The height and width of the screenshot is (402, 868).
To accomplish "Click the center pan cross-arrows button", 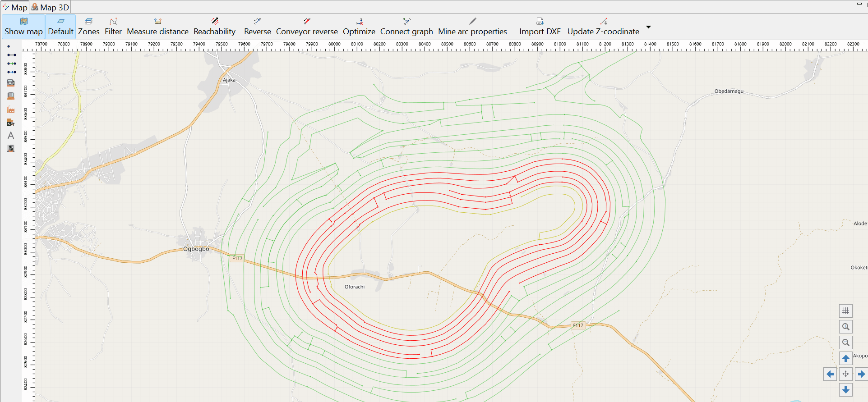I will (x=846, y=374).
